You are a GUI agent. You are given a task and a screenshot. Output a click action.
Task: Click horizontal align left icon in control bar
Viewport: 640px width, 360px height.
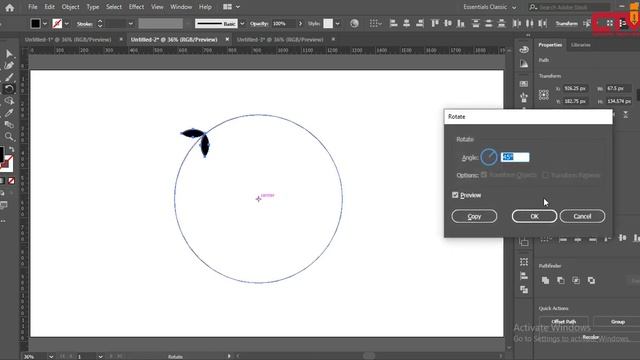393,24
